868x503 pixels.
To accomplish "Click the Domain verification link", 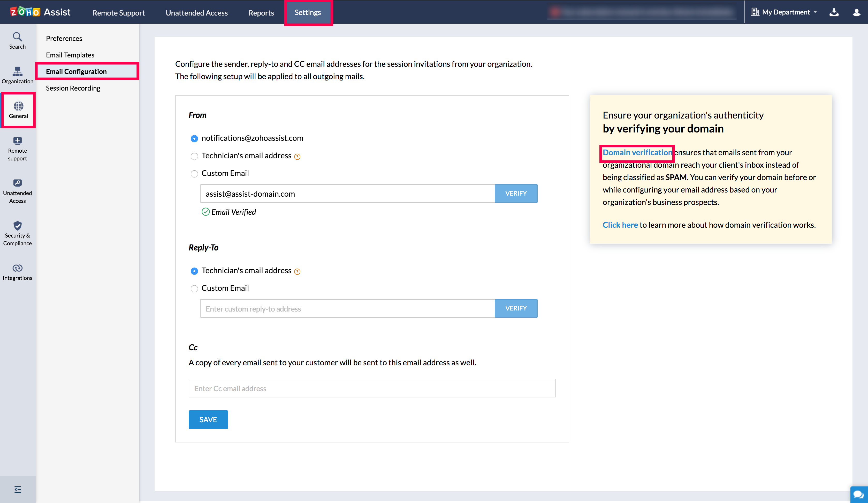I will 637,152.
